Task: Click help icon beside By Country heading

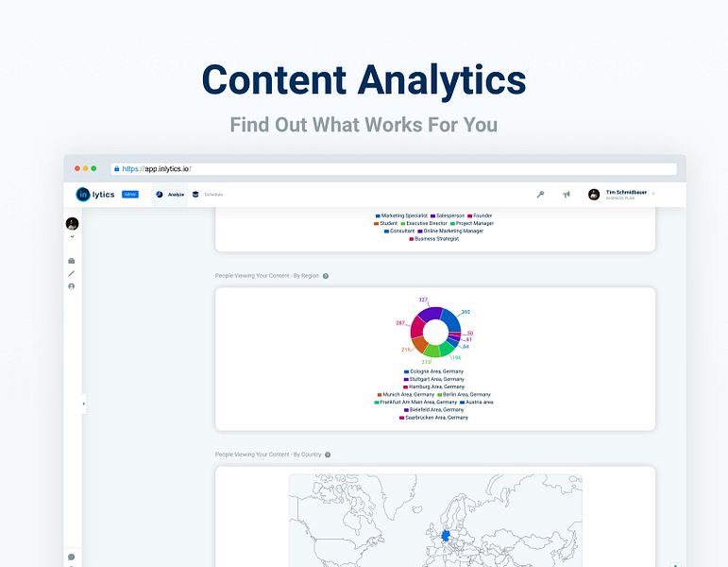Action: [328, 455]
